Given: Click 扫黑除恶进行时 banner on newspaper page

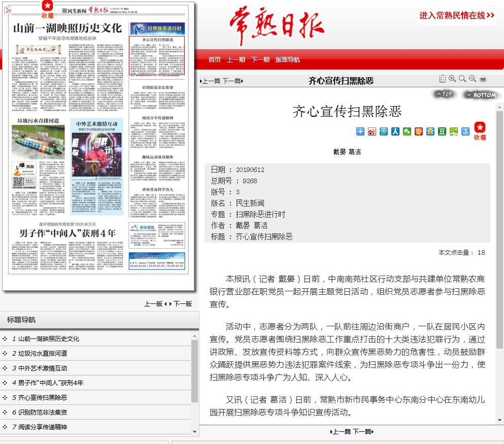Looking at the screenshot, I should point(157,28).
